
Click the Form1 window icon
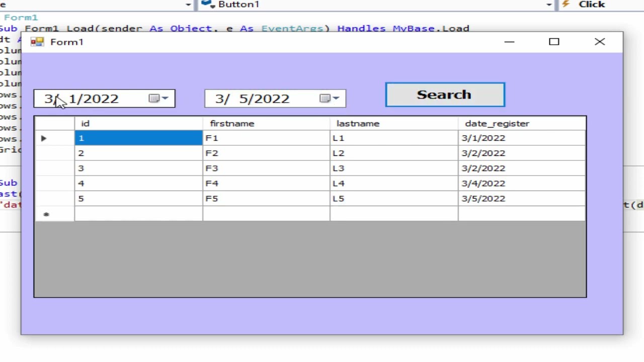coord(37,42)
